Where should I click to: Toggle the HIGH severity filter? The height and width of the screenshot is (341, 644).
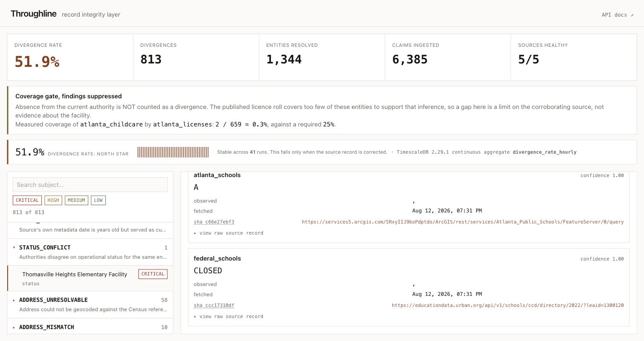tap(53, 200)
